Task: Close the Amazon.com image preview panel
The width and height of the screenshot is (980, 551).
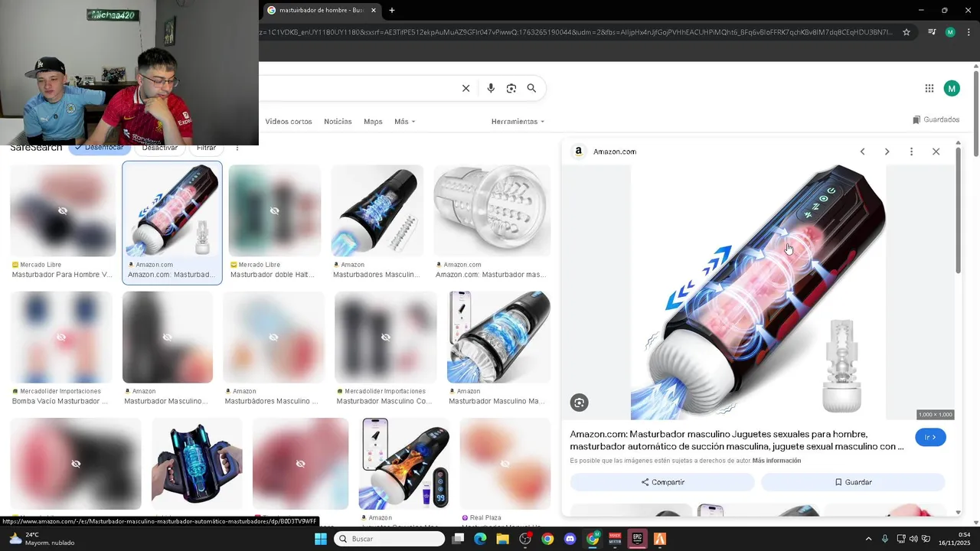Action: point(936,152)
